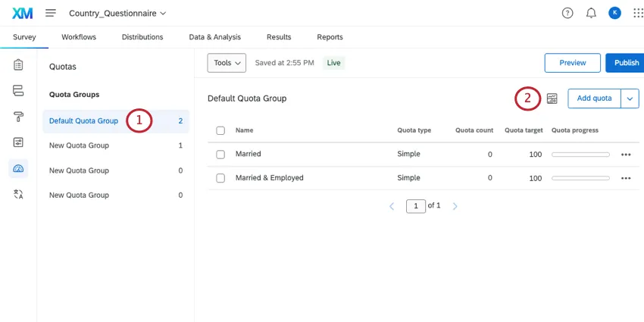Click the Help question mark icon

pos(567,13)
